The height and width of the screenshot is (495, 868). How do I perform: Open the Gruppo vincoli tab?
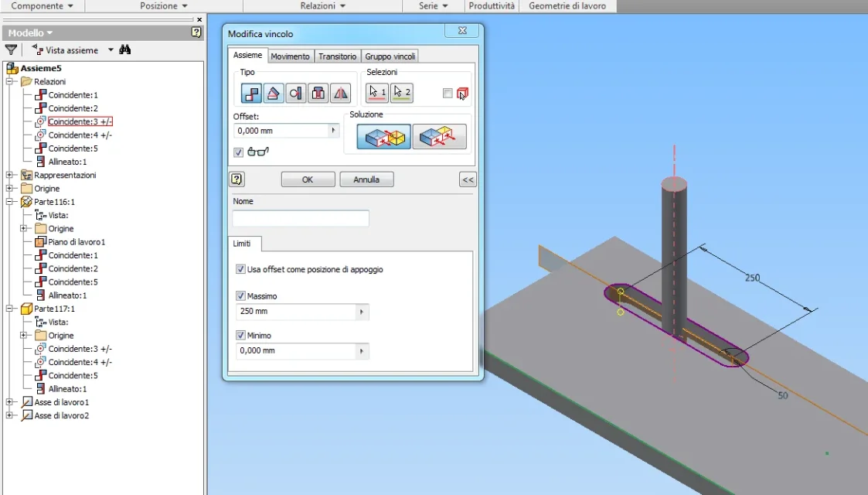390,56
